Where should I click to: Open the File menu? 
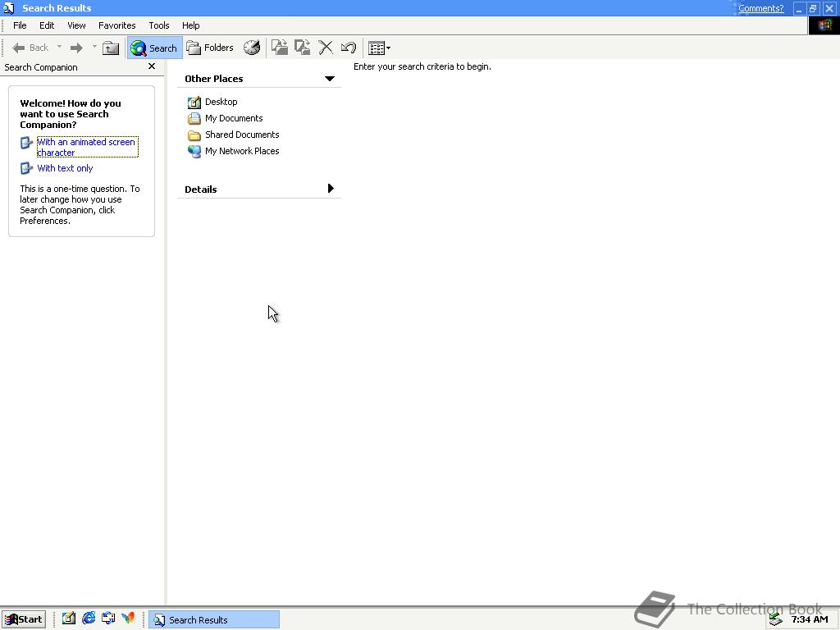click(x=20, y=25)
